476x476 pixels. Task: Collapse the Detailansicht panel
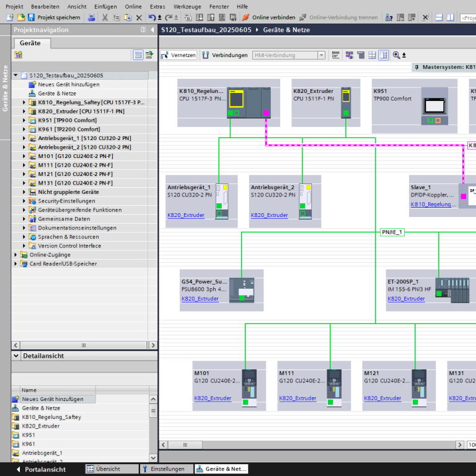(16, 356)
